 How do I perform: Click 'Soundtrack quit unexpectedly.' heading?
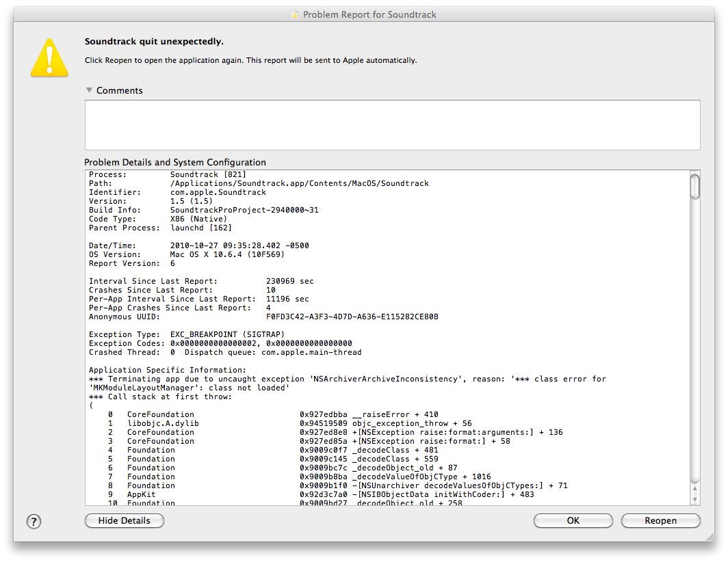point(154,41)
